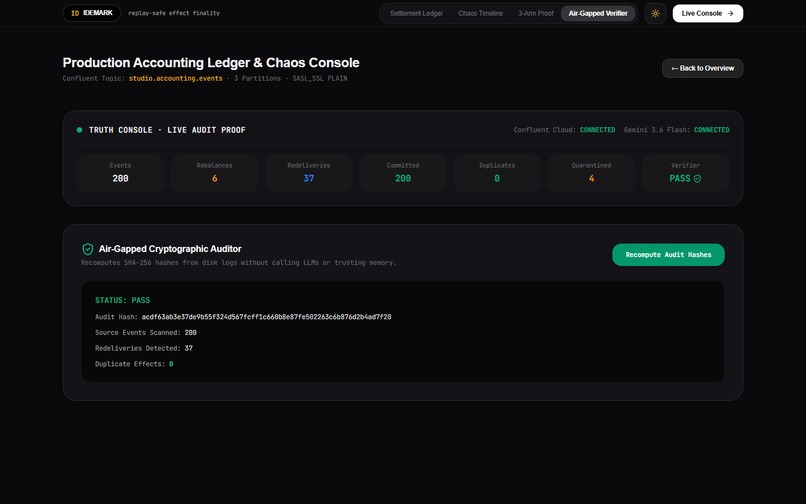Click the STATUS: PASS line

click(122, 300)
